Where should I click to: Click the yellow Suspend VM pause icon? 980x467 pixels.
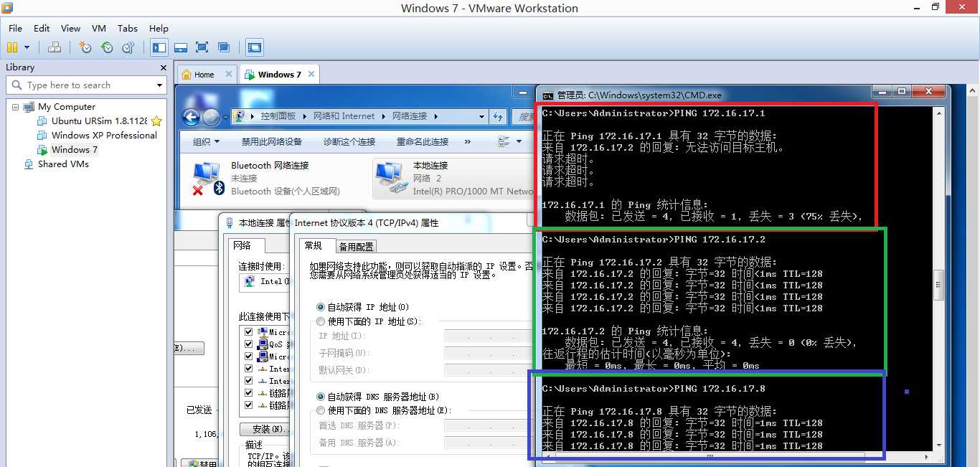point(11,47)
